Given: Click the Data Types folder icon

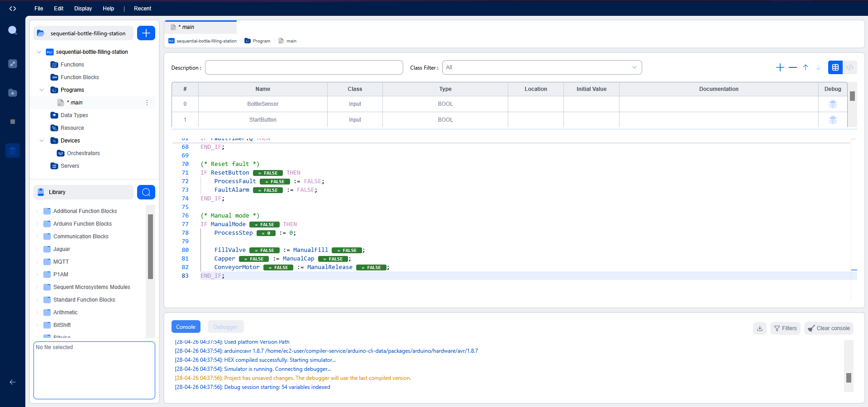Looking at the screenshot, I should click(x=54, y=115).
